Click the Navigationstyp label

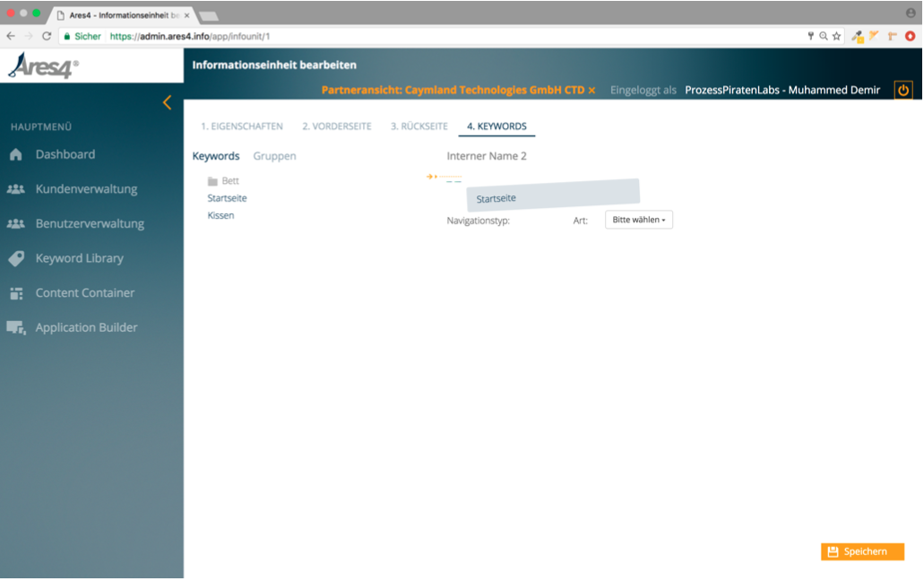point(478,221)
